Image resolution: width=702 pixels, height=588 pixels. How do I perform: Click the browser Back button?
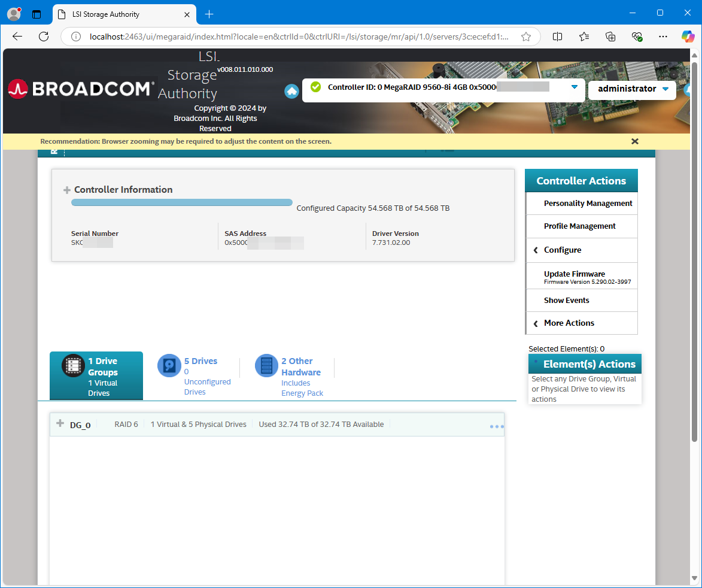point(17,37)
